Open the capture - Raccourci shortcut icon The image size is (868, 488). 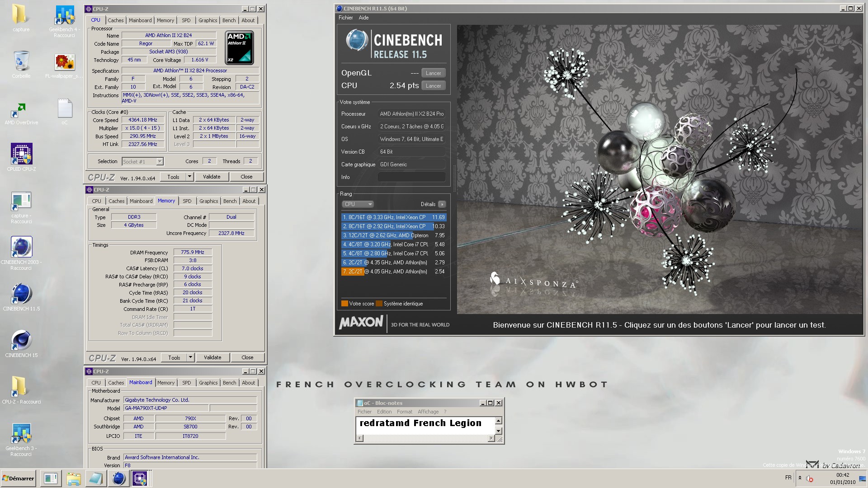coord(21,207)
